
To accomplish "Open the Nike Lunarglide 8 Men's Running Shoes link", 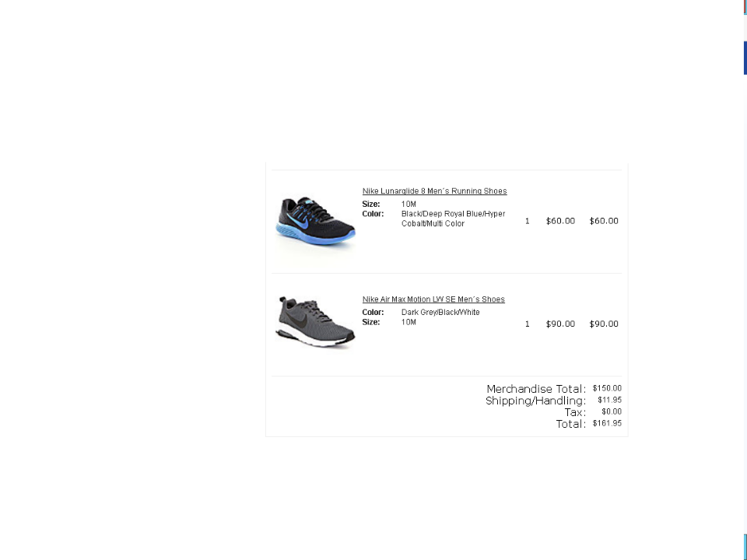I will (434, 191).
